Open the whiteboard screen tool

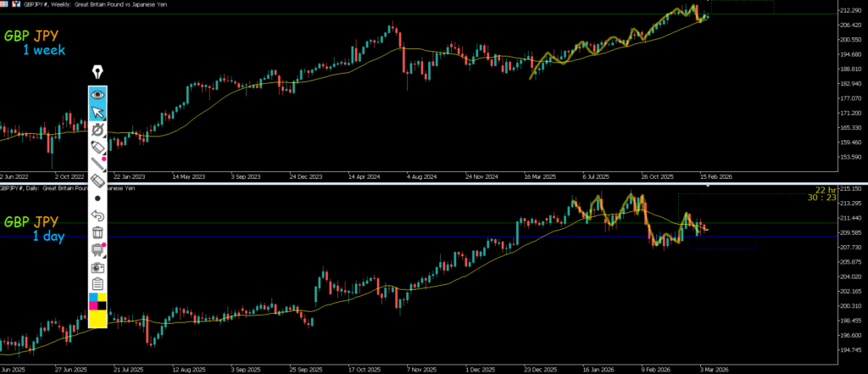click(97, 249)
